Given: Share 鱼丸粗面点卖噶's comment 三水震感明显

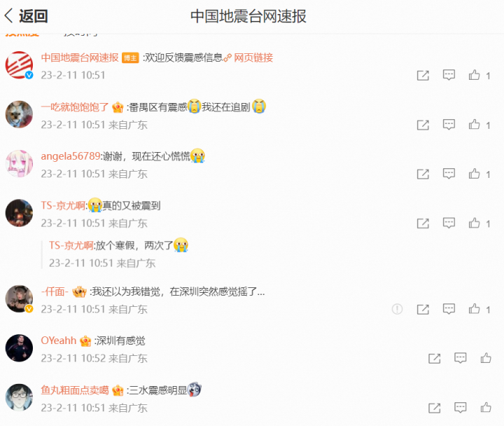Looking at the screenshot, I should coord(434,408).
